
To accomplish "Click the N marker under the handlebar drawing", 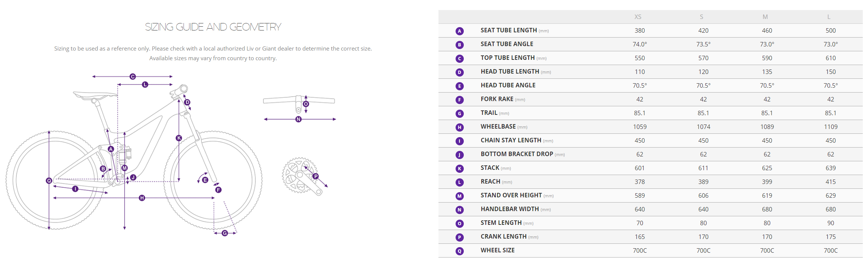I will pos(299,119).
